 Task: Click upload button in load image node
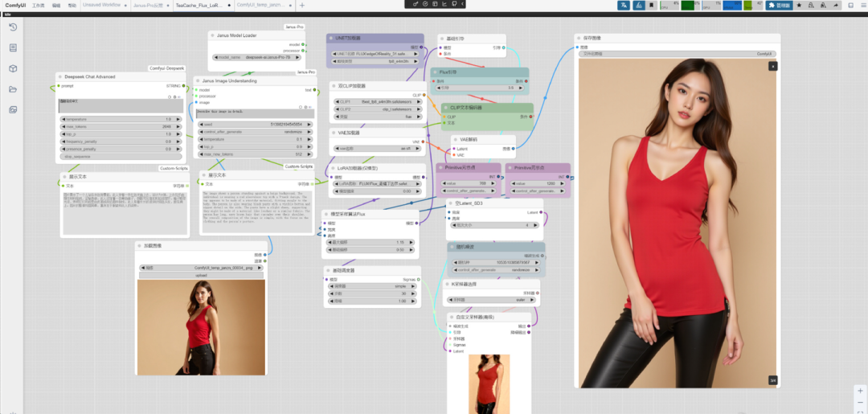202,275
